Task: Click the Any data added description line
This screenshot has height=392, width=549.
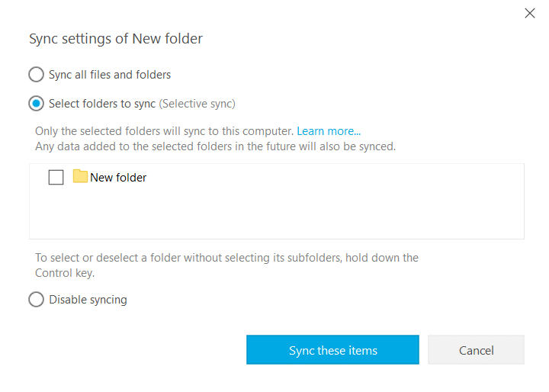Action: point(215,146)
